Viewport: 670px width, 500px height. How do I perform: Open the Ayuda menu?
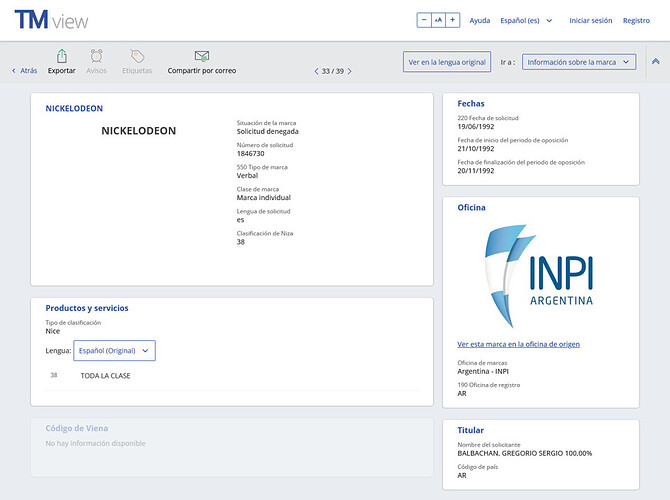[480, 20]
